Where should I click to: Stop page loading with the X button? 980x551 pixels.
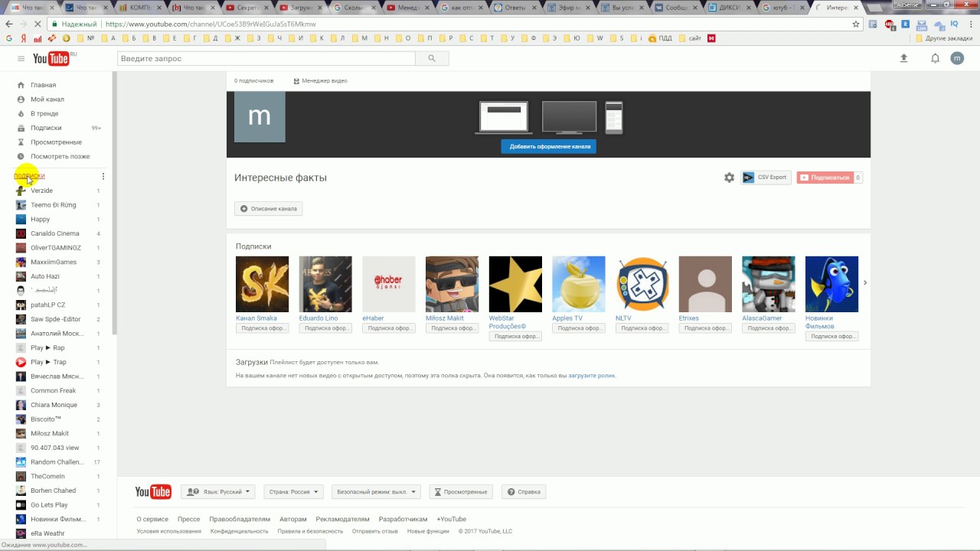point(37,24)
